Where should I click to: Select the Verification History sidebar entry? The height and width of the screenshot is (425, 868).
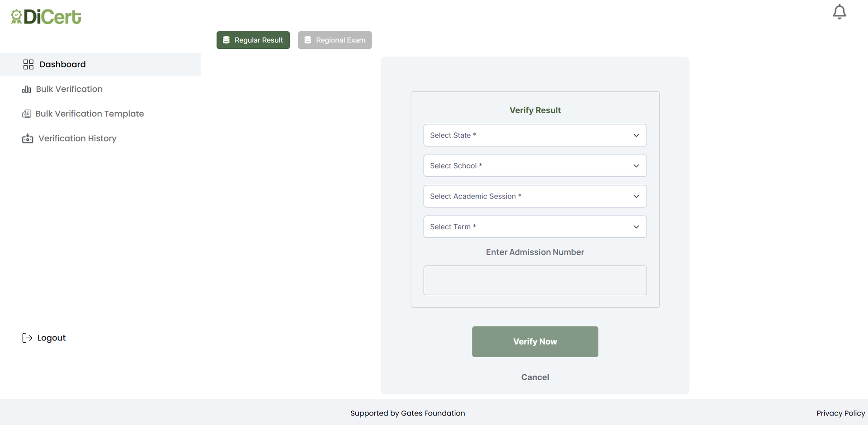tap(77, 138)
